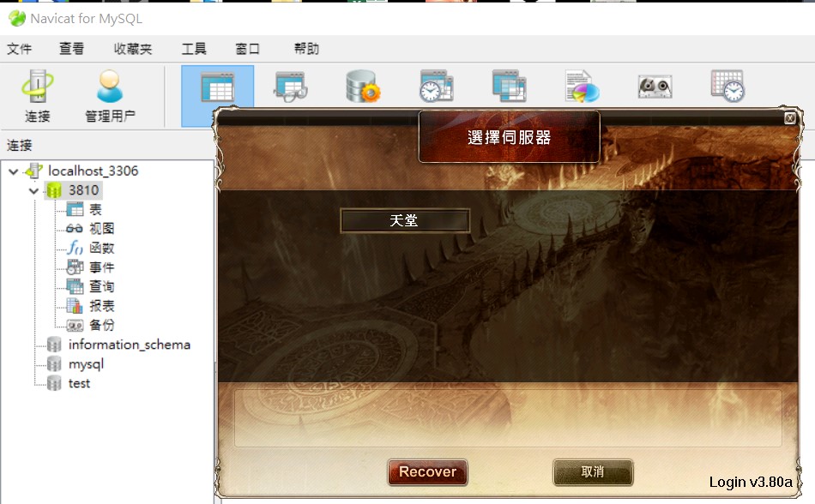815x504 pixels.
Task: Open the 函数 (Functions) tree node
Action: click(101, 248)
